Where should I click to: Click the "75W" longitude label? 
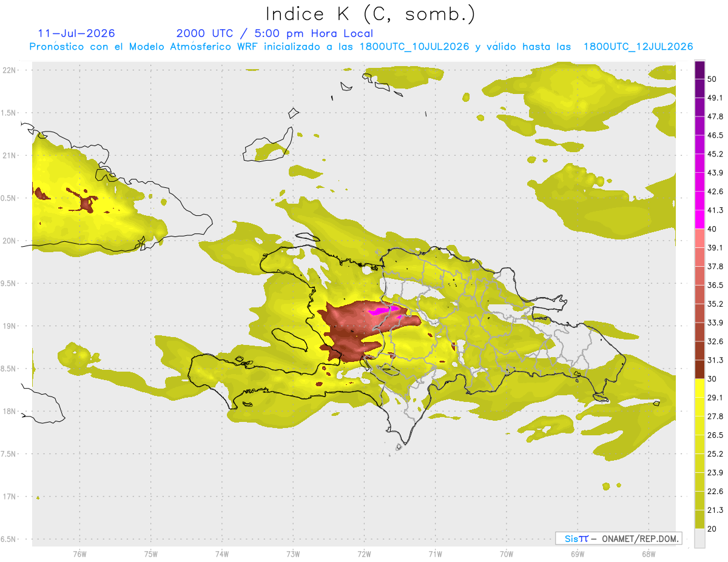(x=151, y=554)
